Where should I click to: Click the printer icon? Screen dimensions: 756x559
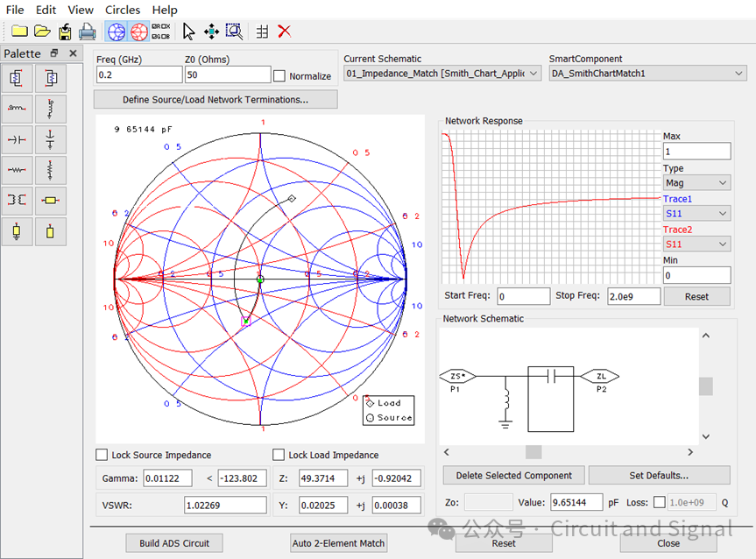[88, 32]
